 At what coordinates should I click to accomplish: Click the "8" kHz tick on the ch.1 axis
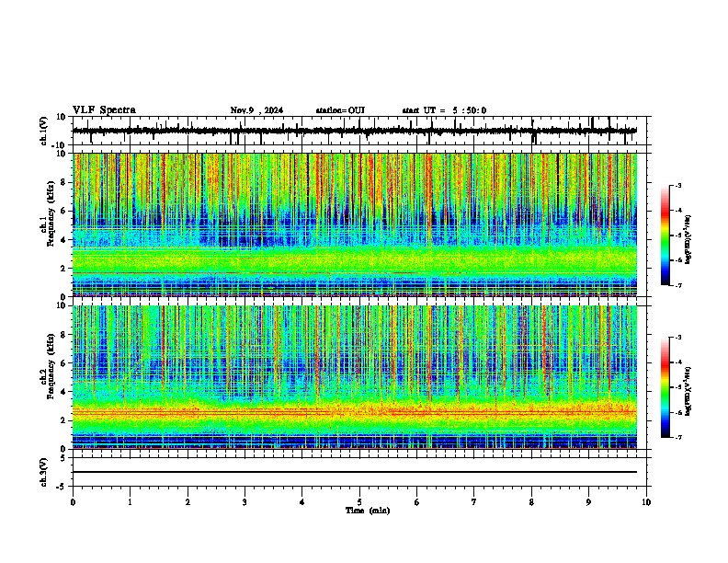[63, 182]
